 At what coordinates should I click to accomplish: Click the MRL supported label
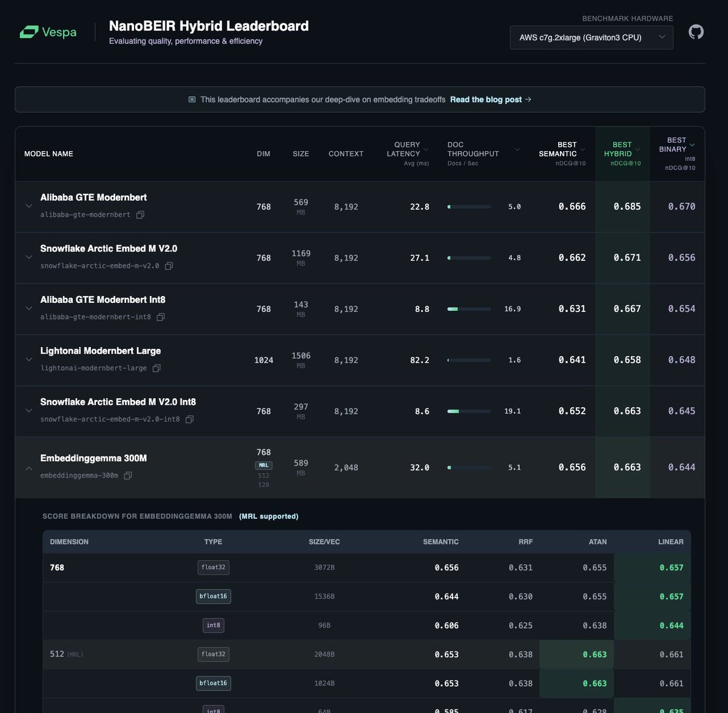(x=269, y=516)
